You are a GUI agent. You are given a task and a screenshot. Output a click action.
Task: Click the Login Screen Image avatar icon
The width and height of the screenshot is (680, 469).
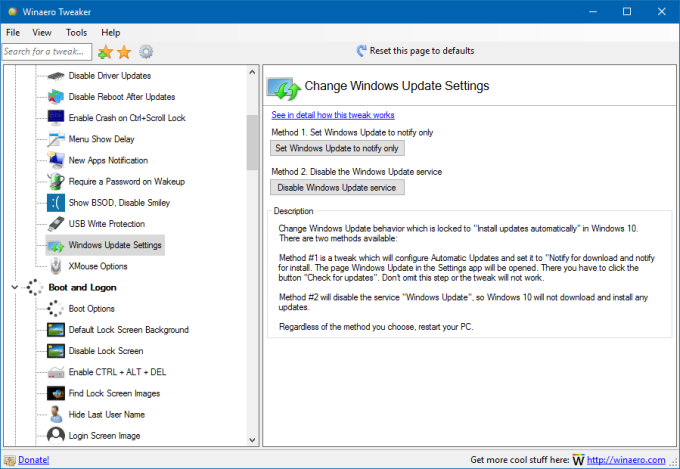(x=56, y=435)
